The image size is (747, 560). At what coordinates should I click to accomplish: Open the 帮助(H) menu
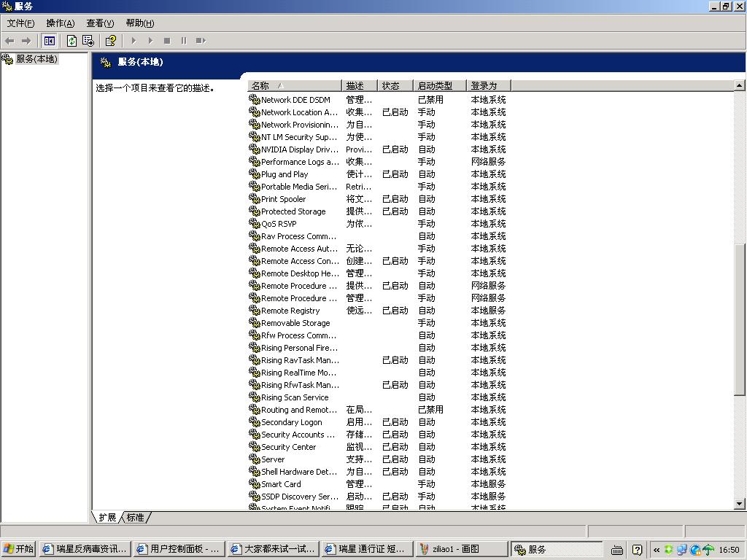[140, 23]
